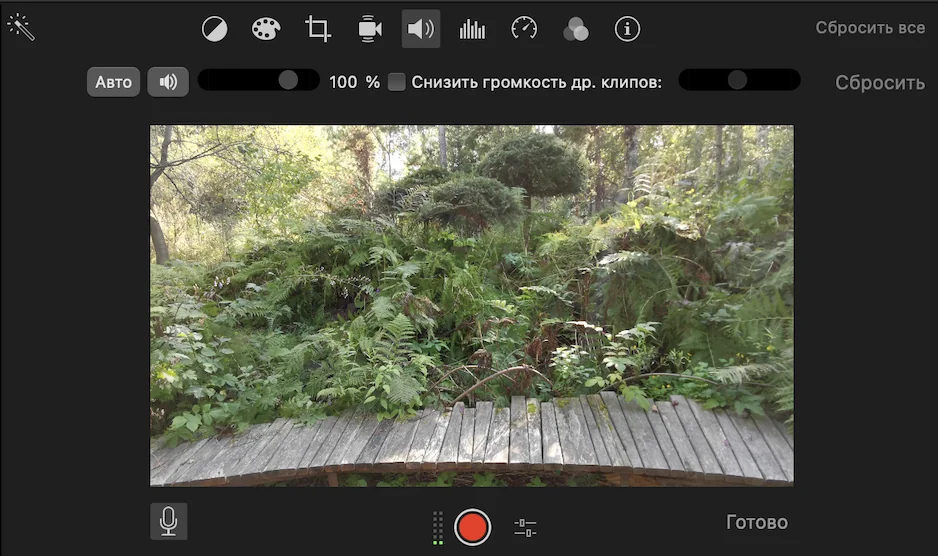Click the 100 % volume value
The height and width of the screenshot is (556, 938).
pyautogui.click(x=354, y=82)
